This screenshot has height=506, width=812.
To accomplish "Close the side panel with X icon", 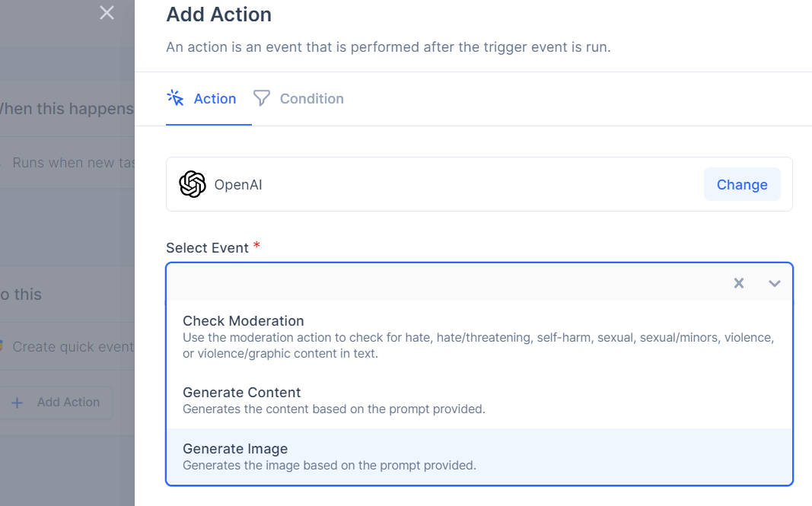I will (x=107, y=12).
